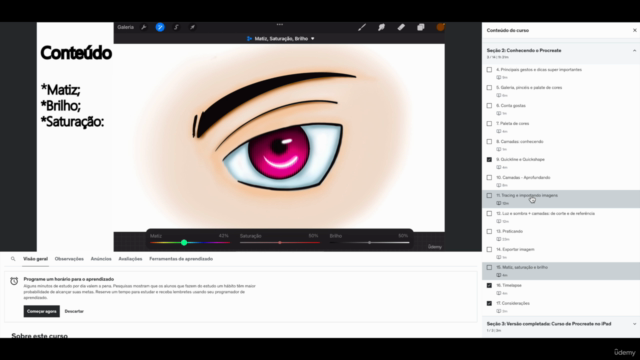640x360 pixels.
Task: Check lesson 4 Principais gestos checkbox
Action: tap(489, 70)
